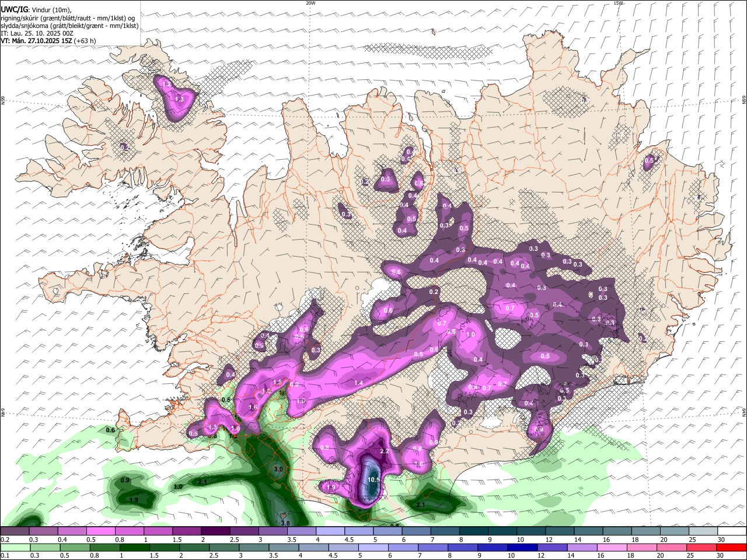747x560 pixels.
Task: Click upper legend swatch between 0.2 and 0.3
Action: coord(15,531)
